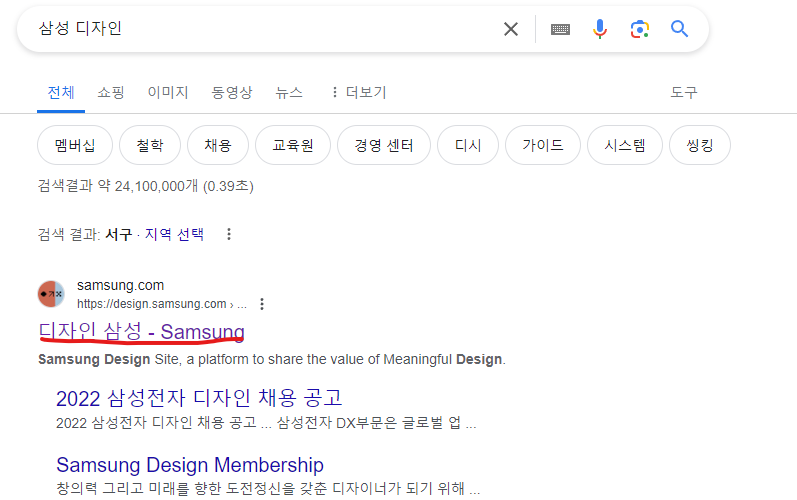This screenshot has width=797, height=500.
Task: Select the 가이드 filter chip
Action: (543, 145)
